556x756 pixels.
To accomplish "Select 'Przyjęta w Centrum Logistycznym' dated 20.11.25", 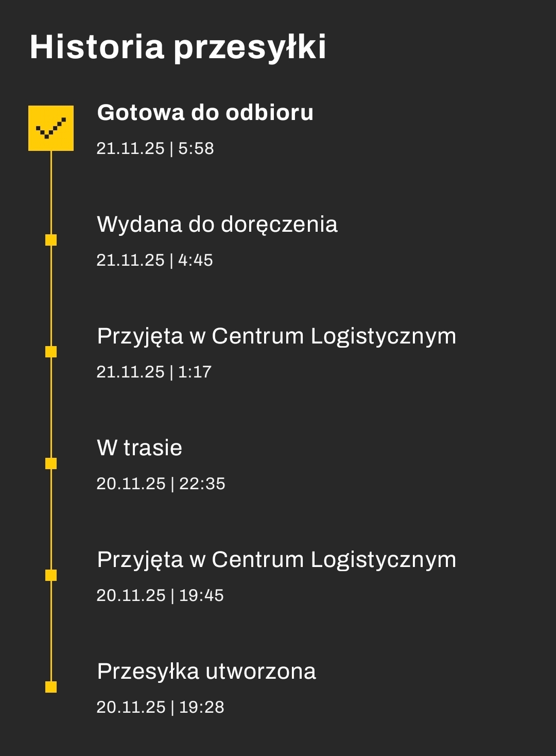I will pos(276,559).
